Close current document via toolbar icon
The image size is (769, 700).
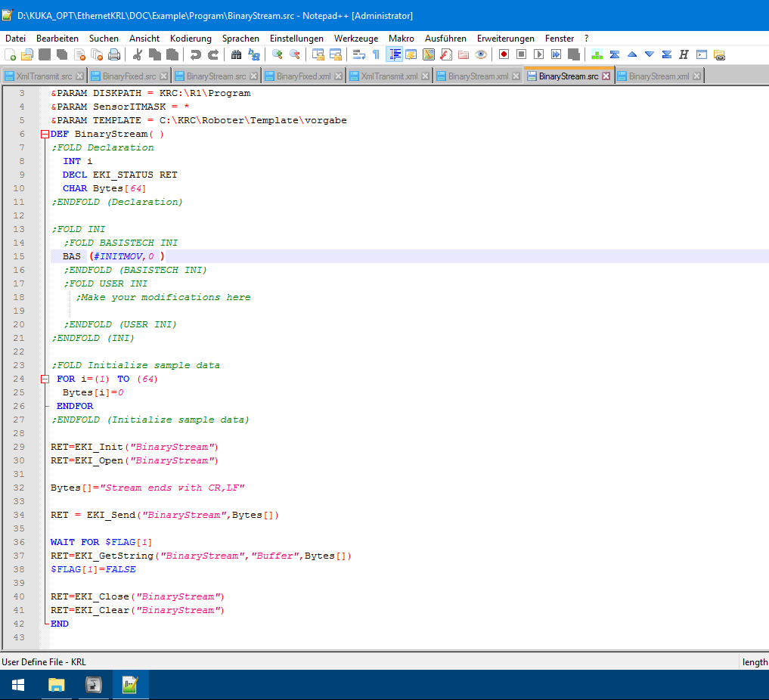point(79,54)
